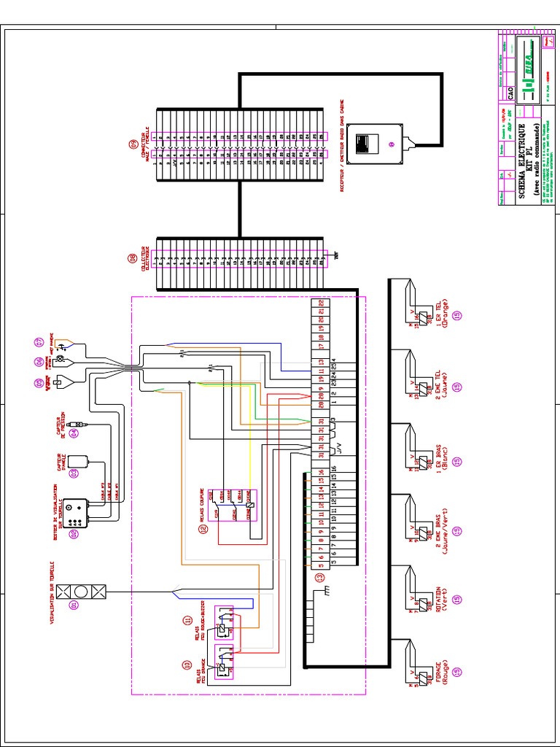The width and height of the screenshot is (560, 747).
Task: Click the turret display box symbol
Action: [x=76, y=514]
